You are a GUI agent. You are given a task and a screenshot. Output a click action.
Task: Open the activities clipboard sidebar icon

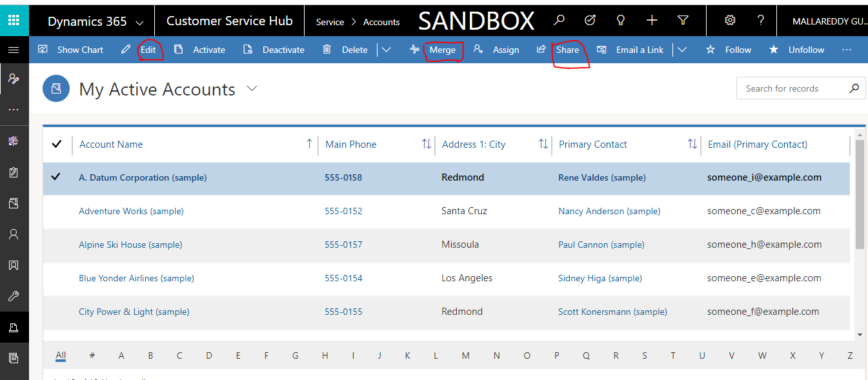coord(14,172)
